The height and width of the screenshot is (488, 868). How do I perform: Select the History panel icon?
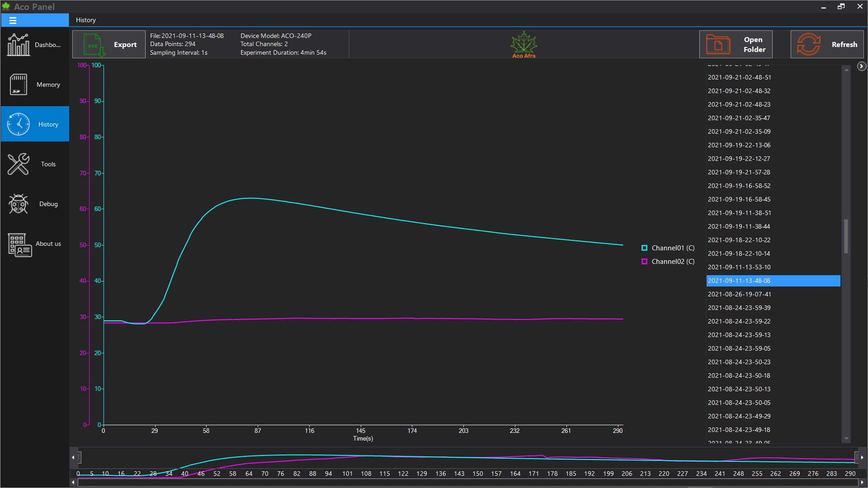(x=17, y=124)
